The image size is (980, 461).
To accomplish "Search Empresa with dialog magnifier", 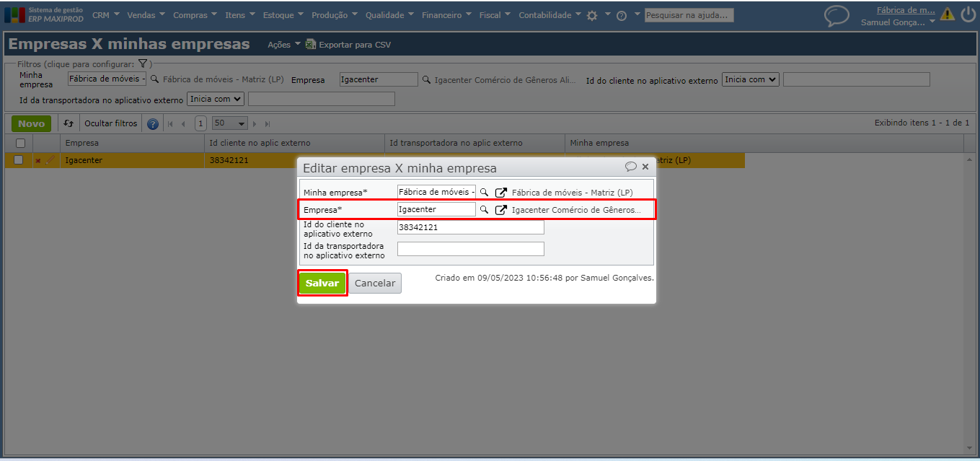I will pyautogui.click(x=485, y=209).
